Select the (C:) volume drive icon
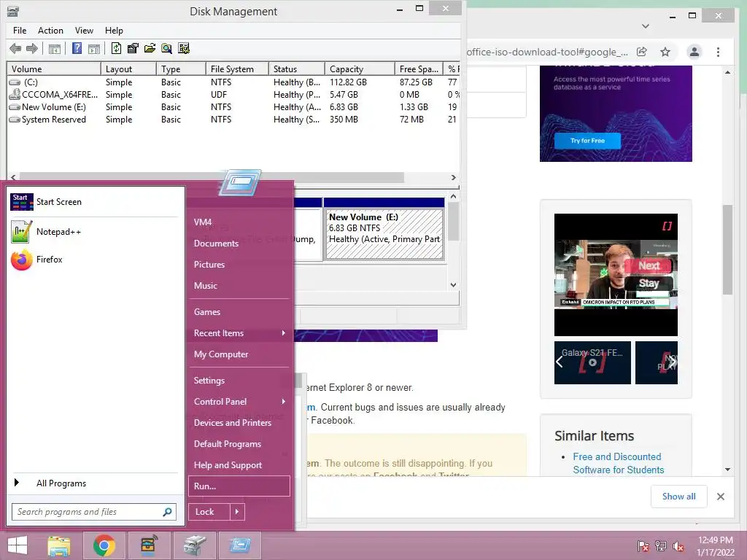 [x=15, y=82]
